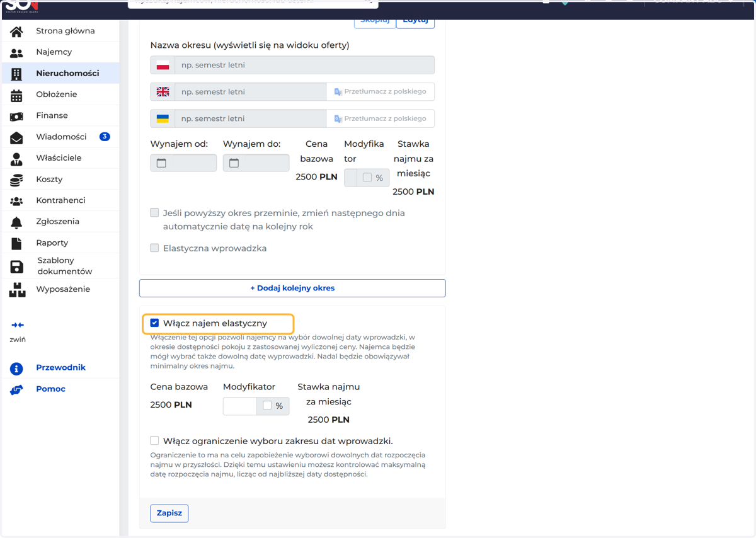Click the Raporty document icon
The width and height of the screenshot is (756, 538).
pos(16,243)
